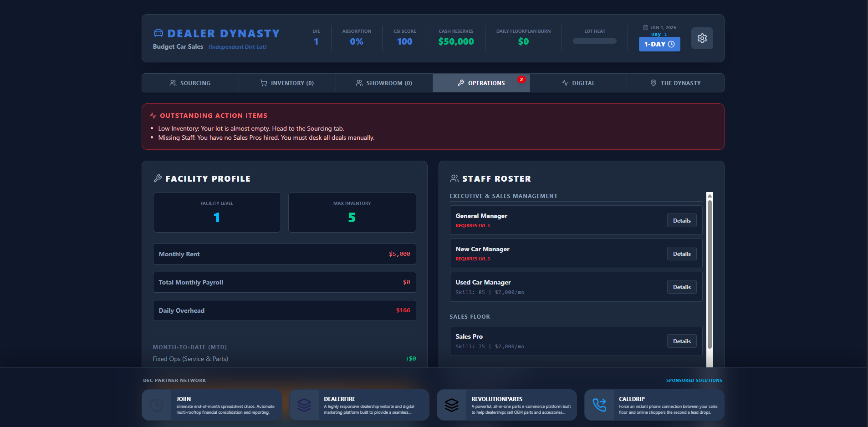This screenshot has height=427, width=868.
Task: Click the Absorption 0% value
Action: (x=357, y=41)
